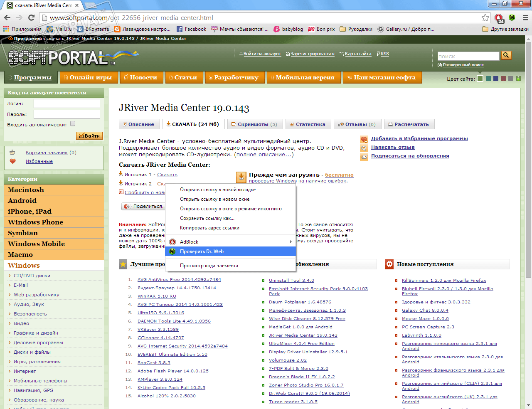Screen dimensions: 532x409
Task: Expand the Другие закладки folder
Action: point(505,29)
